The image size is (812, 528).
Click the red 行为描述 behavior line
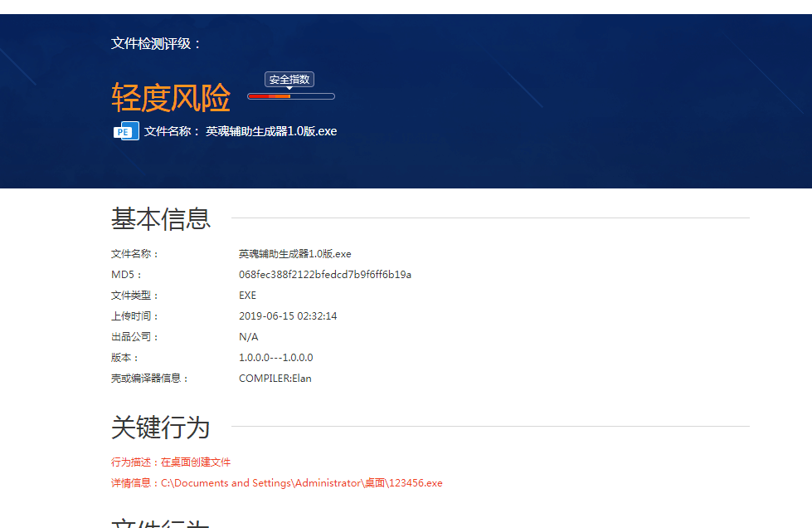[171, 462]
